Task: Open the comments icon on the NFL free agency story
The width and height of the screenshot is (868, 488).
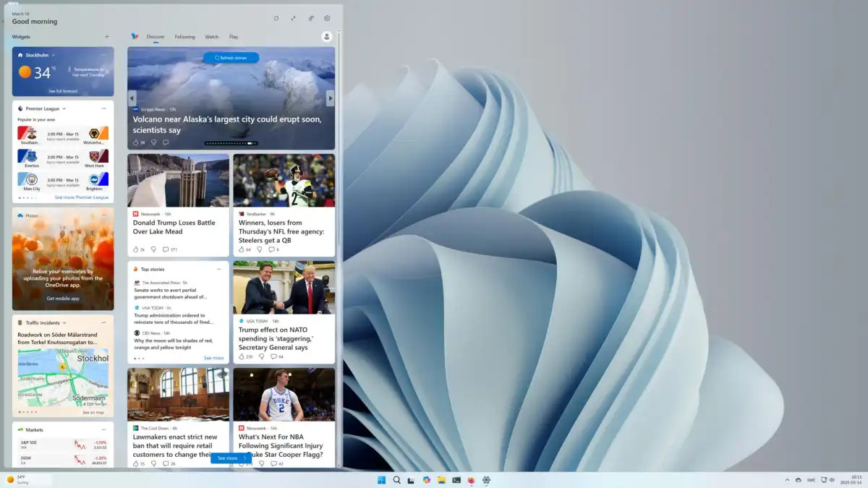Action: [271, 249]
